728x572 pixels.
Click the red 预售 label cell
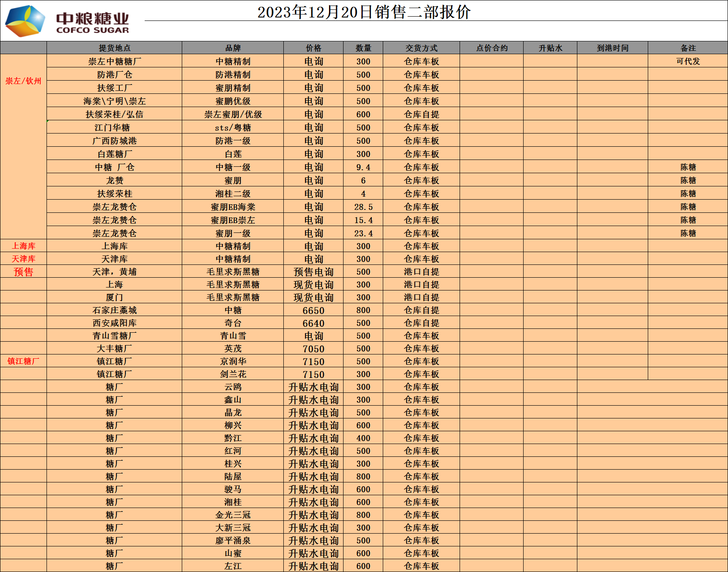pos(23,272)
